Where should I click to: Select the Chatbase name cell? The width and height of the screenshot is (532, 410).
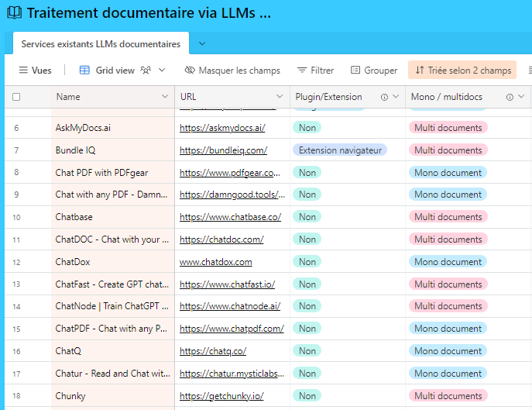coord(112,217)
